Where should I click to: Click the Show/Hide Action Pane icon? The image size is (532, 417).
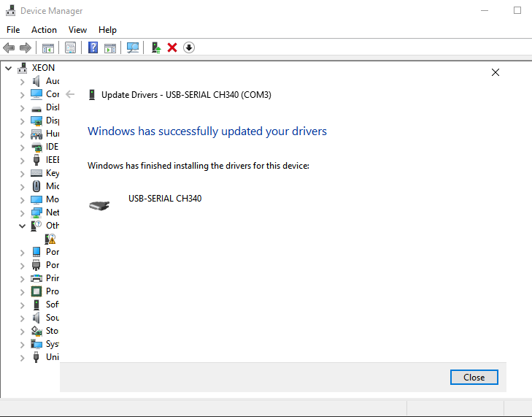pyautogui.click(x=110, y=47)
